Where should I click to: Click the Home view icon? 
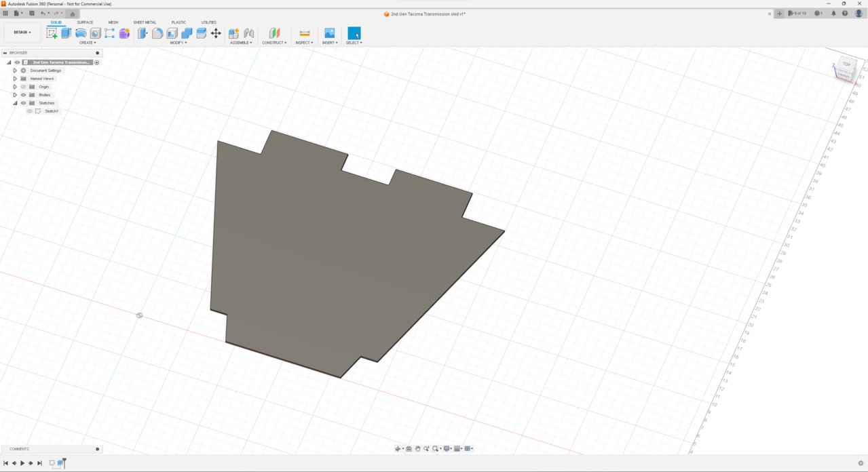click(73, 14)
